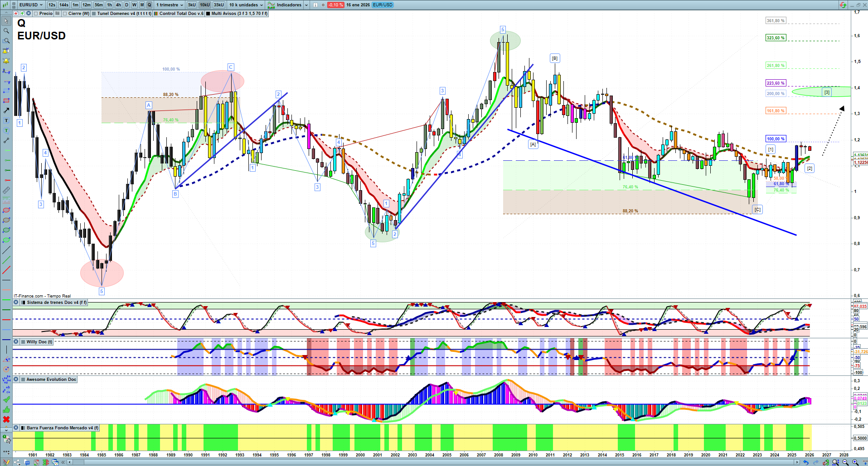Open the 10 k unidades dropdown

246,5
